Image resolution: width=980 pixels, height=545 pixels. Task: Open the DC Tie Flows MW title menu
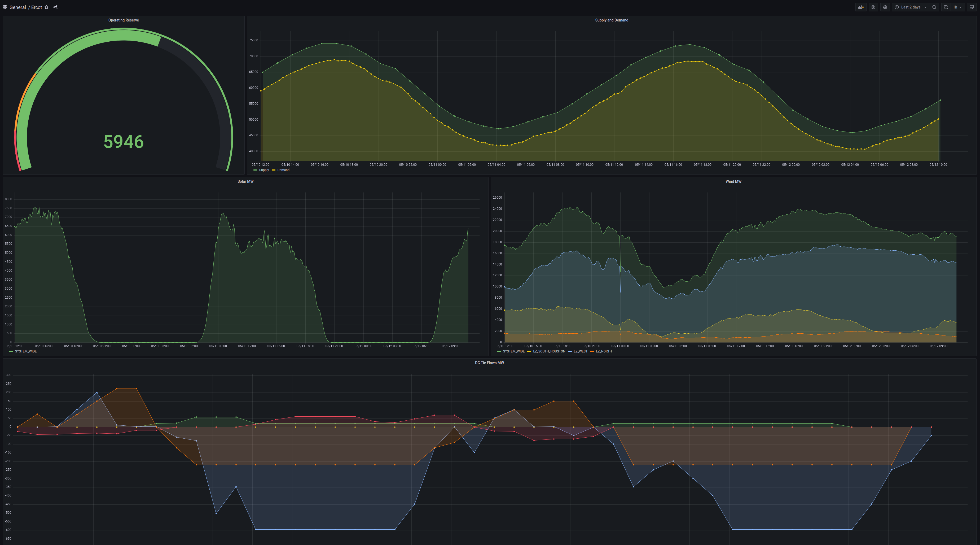(489, 363)
